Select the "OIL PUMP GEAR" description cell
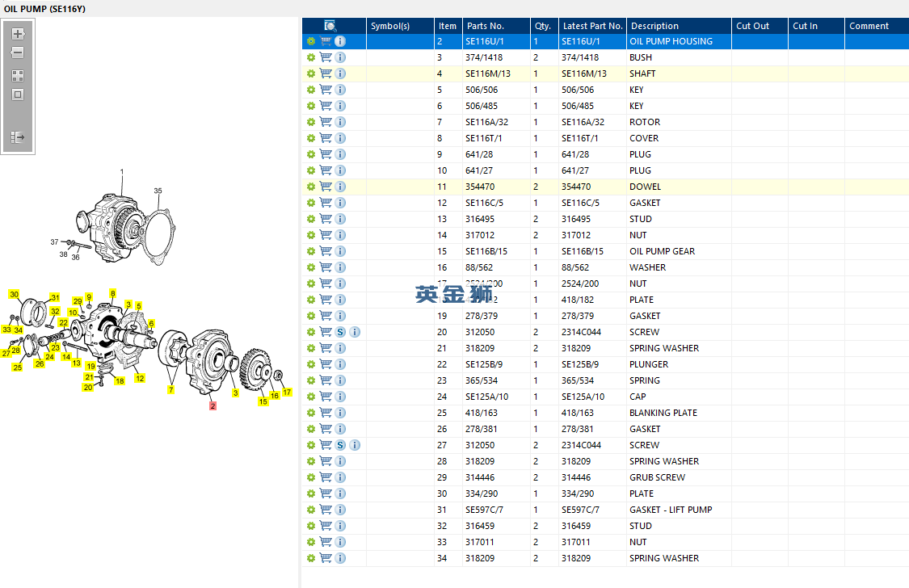This screenshot has height=588, width=909. coord(679,251)
